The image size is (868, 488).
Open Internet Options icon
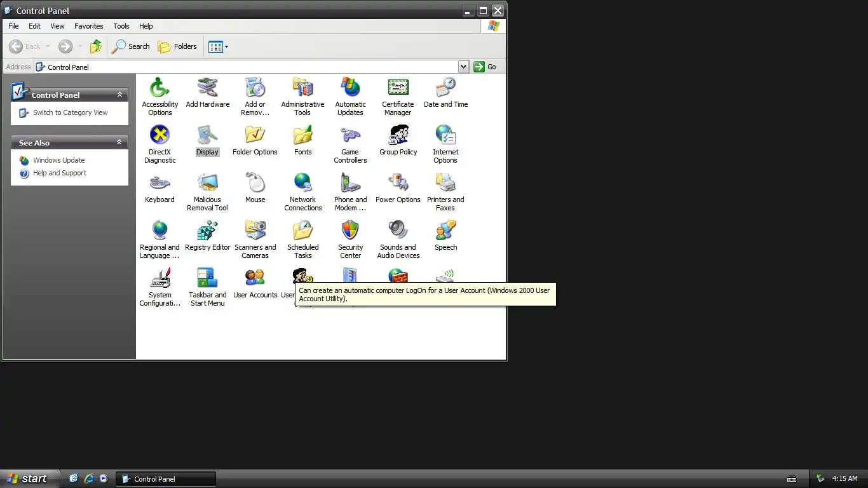pyautogui.click(x=445, y=135)
